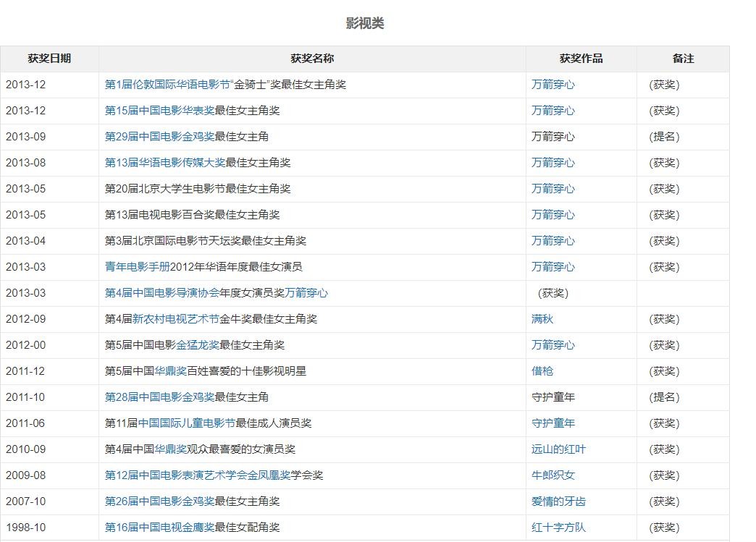The width and height of the screenshot is (756, 542).
Task: Open the 青年电影手册 link
Action: [137, 267]
